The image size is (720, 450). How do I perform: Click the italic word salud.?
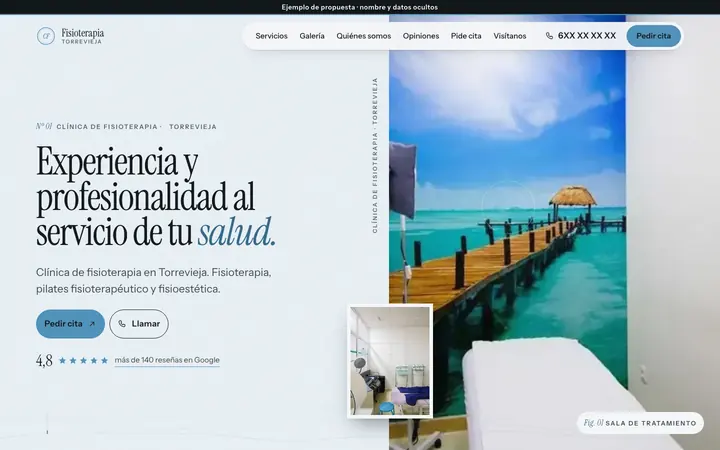pos(236,233)
